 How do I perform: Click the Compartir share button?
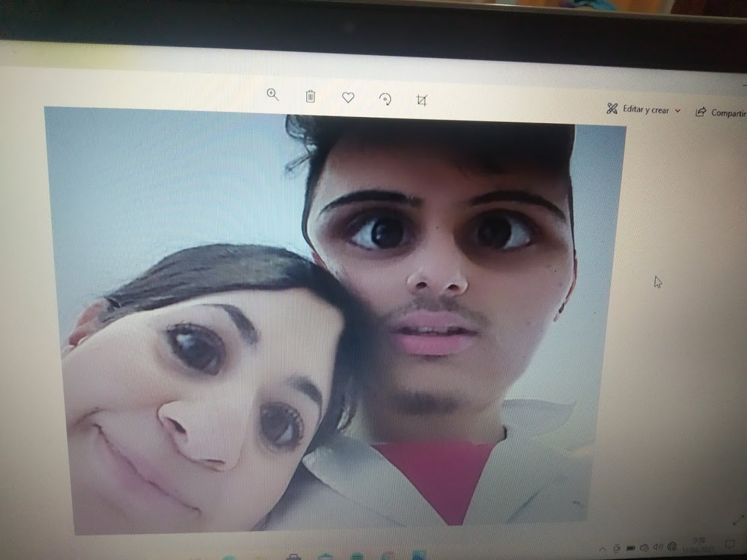tap(721, 112)
